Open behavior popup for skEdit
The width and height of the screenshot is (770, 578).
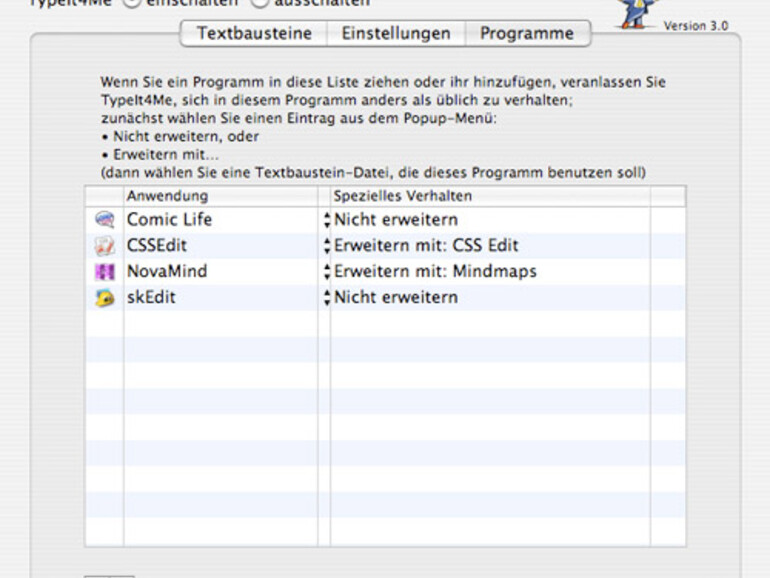[327, 298]
